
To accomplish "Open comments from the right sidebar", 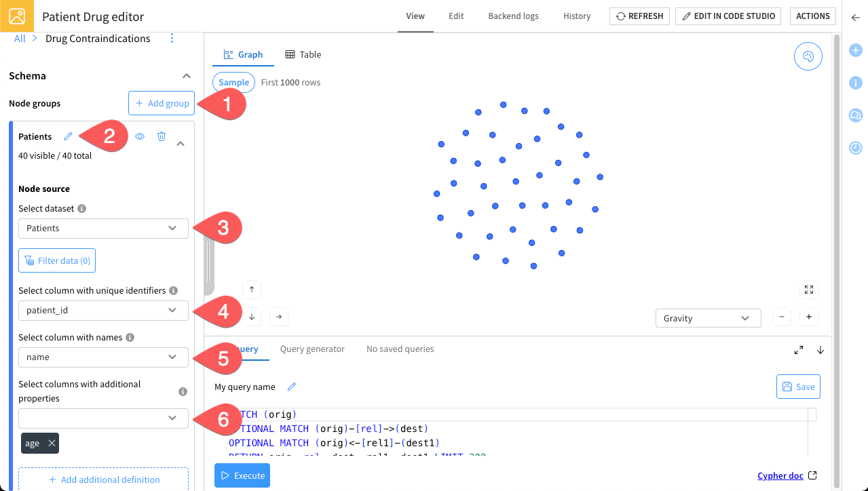I will [x=855, y=115].
